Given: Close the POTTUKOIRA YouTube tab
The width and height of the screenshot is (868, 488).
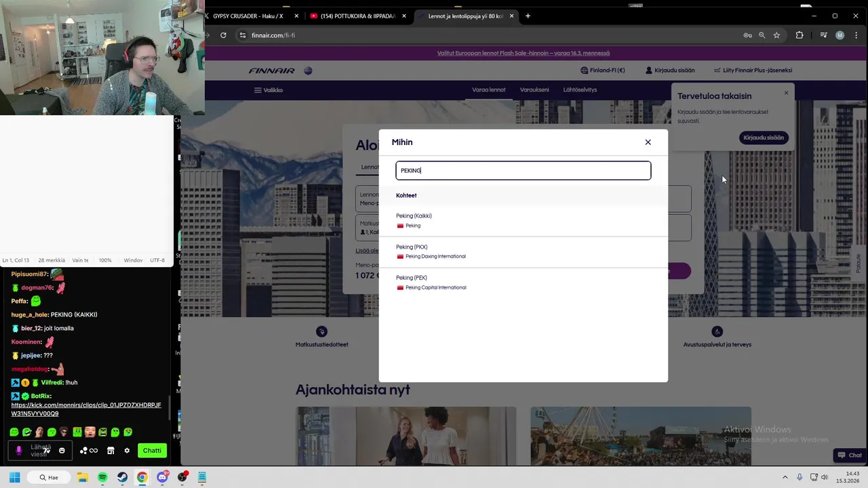Looking at the screenshot, I should coord(404,16).
